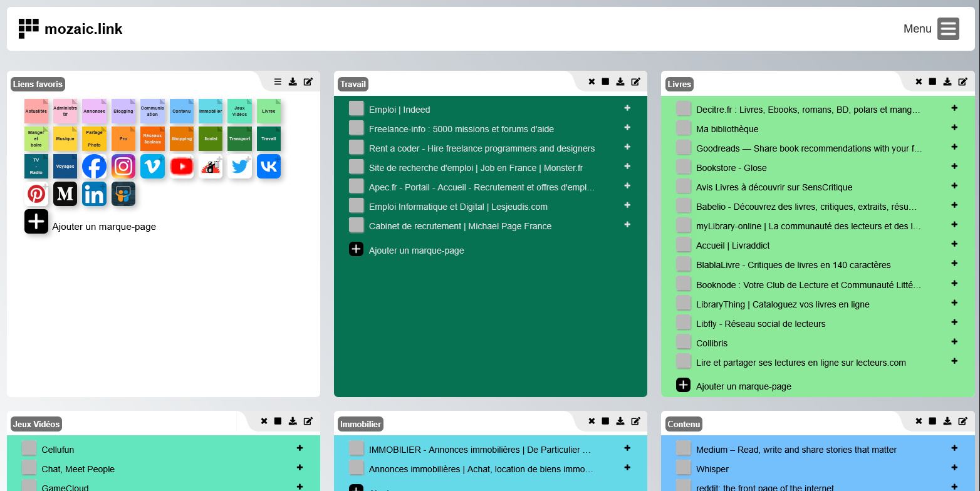980x491 pixels.
Task: Open the hamburger Menu button
Action: pos(948,29)
